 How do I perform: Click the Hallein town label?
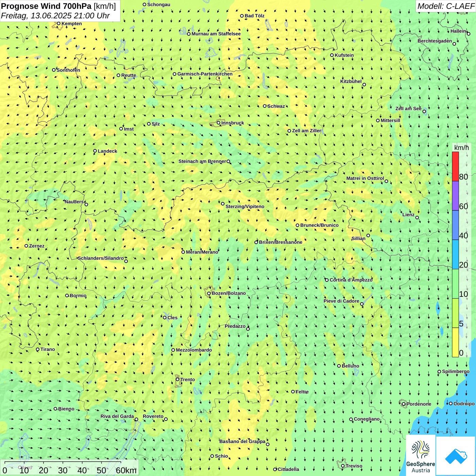(458, 31)
